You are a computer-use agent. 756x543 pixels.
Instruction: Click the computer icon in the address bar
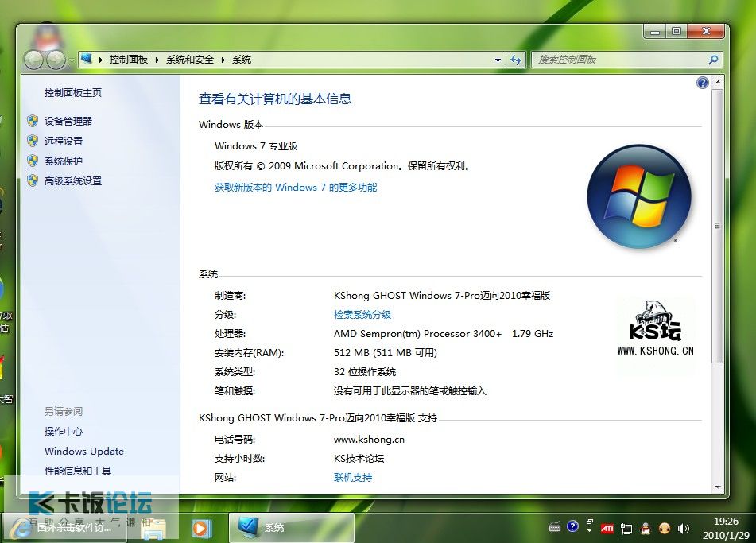(x=87, y=59)
